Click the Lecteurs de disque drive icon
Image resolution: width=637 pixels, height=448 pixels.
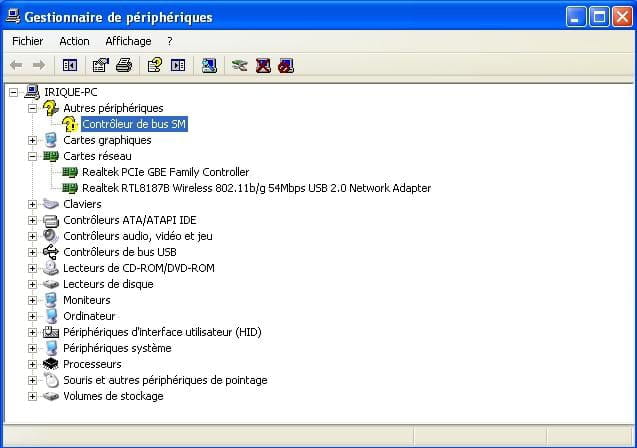tap(51, 284)
